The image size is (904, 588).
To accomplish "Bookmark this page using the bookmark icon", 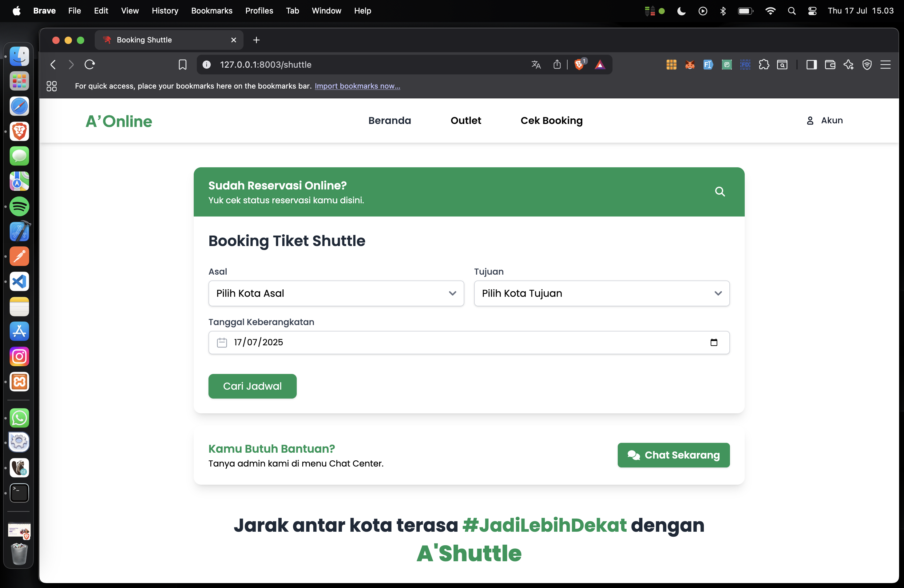I will pyautogui.click(x=182, y=65).
